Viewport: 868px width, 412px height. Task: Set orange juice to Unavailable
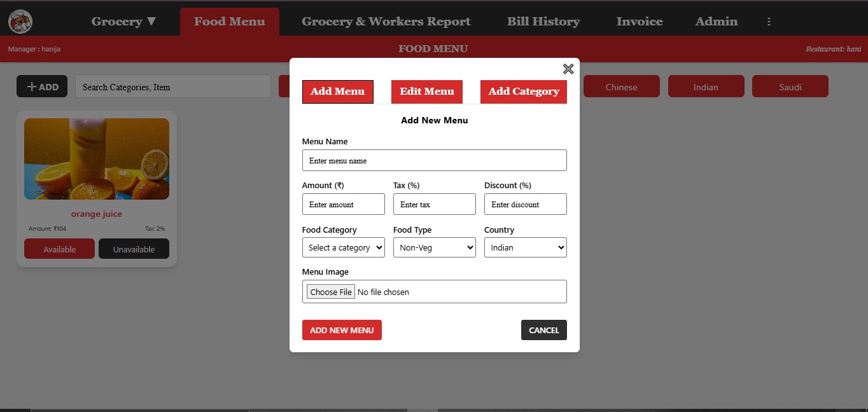pyautogui.click(x=134, y=249)
